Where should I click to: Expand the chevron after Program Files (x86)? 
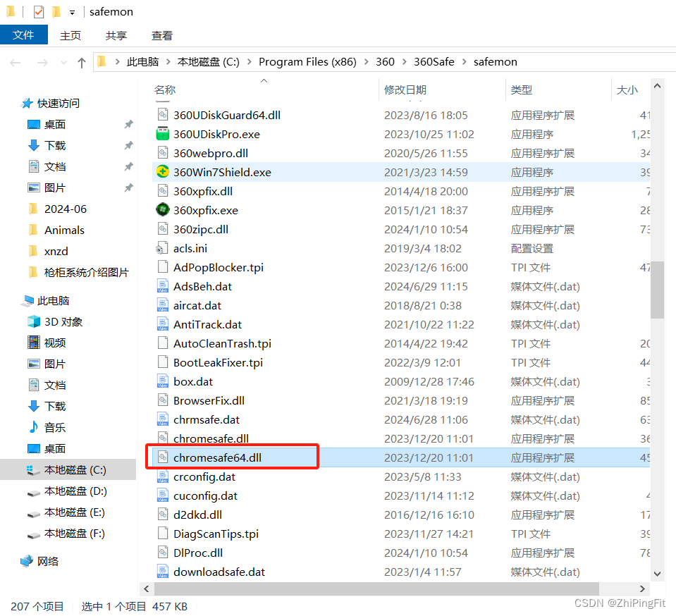point(366,62)
